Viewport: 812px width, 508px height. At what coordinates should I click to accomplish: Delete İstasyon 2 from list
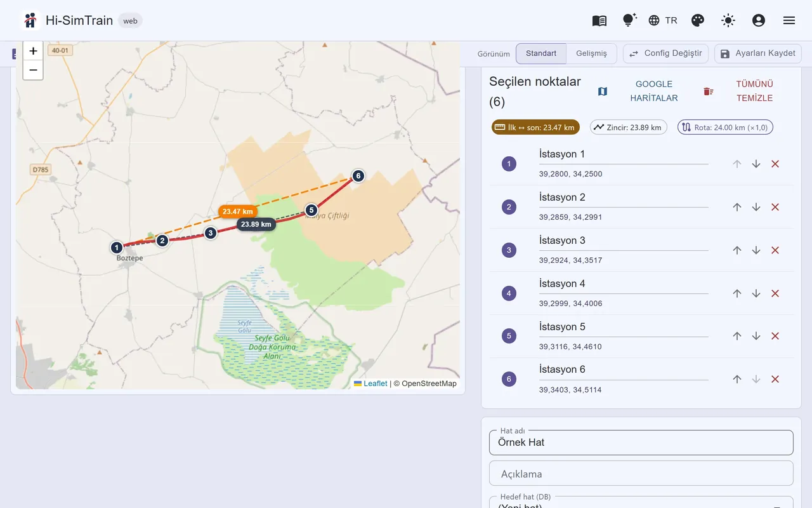coord(775,207)
